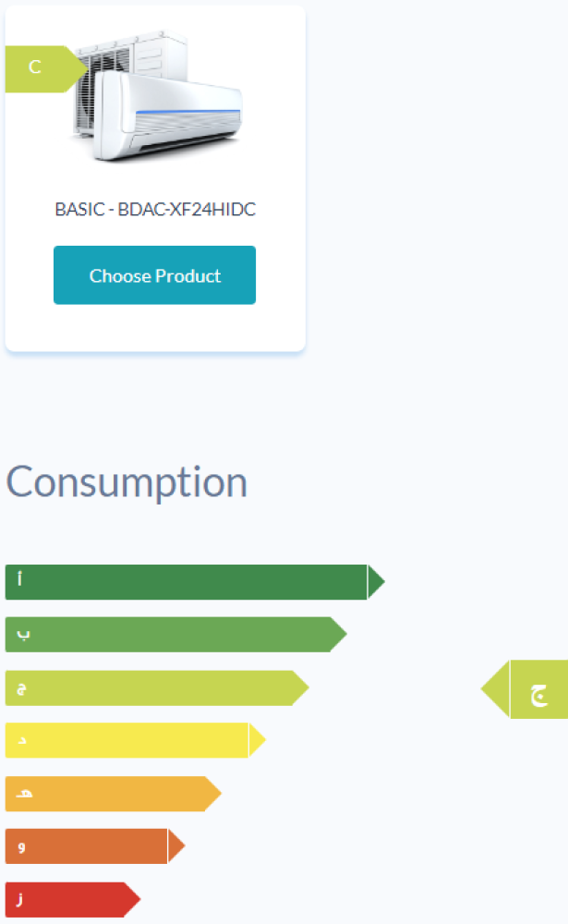The height and width of the screenshot is (924, 568).
Task: Select the lime ج consumption bar on left
Action: coord(148,688)
